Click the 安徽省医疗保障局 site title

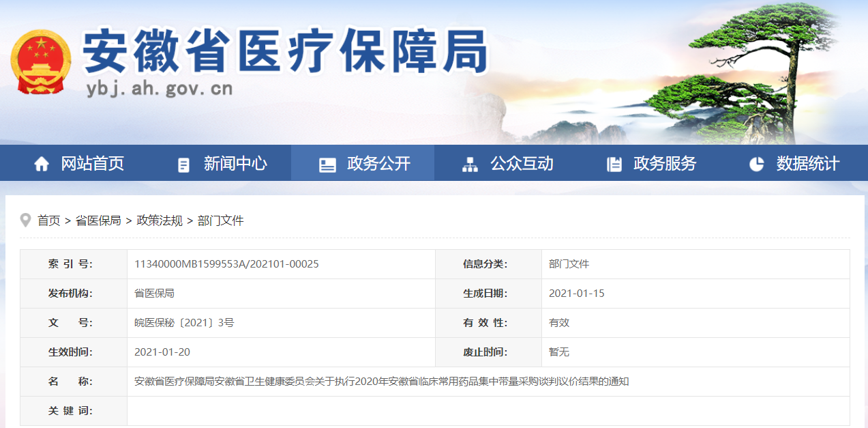click(x=286, y=51)
